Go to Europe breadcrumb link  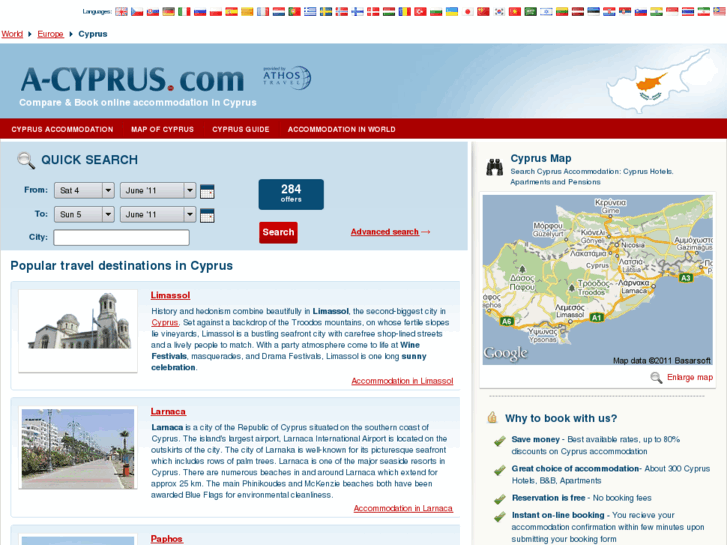click(51, 34)
